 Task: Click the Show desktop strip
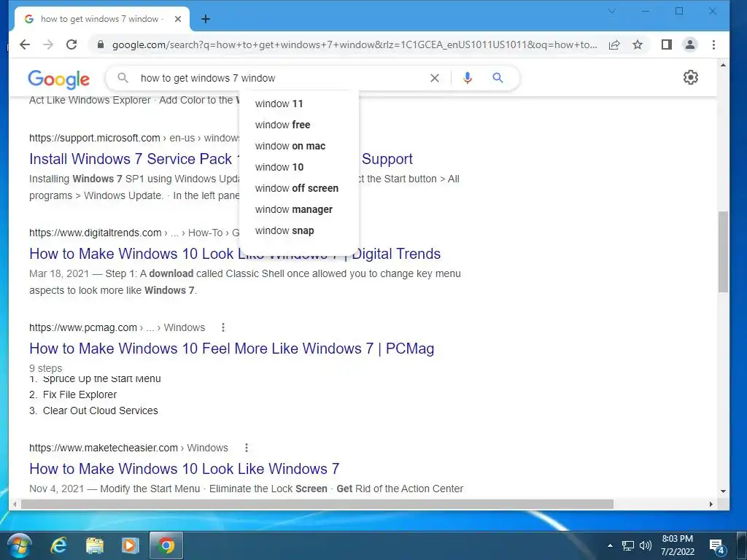pos(742,545)
